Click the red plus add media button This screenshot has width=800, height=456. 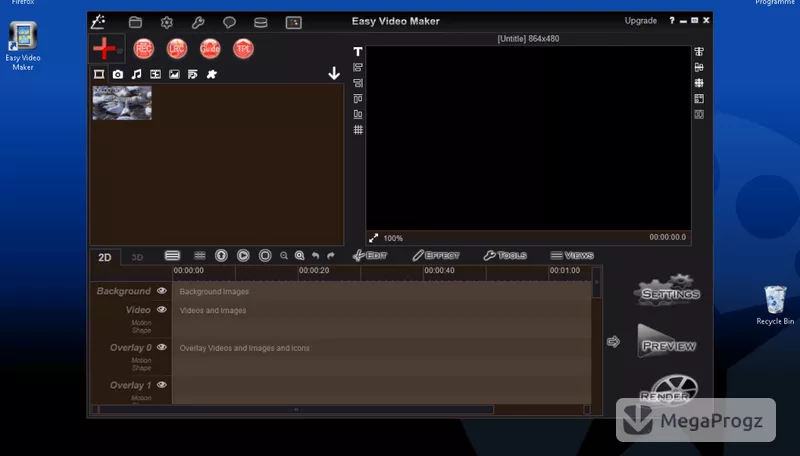pyautogui.click(x=104, y=48)
